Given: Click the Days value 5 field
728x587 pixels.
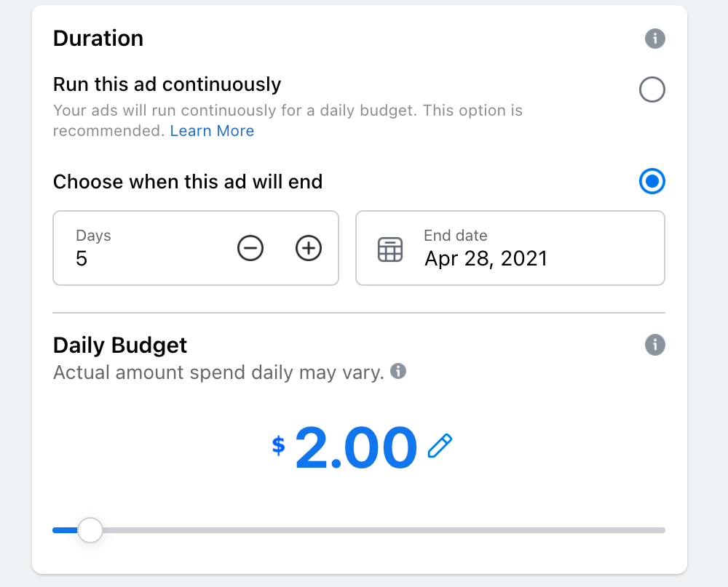Looking at the screenshot, I should (131, 257).
